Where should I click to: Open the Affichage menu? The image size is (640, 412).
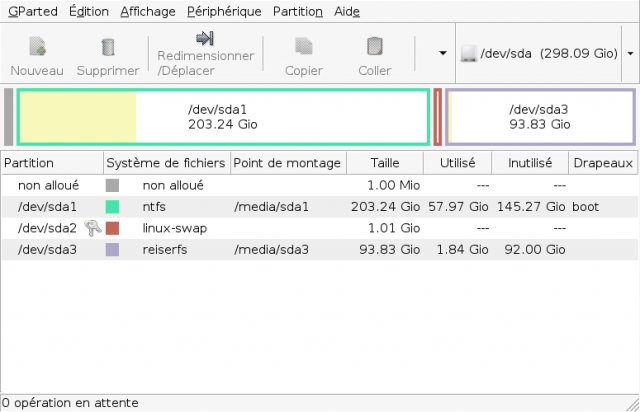coord(148,11)
